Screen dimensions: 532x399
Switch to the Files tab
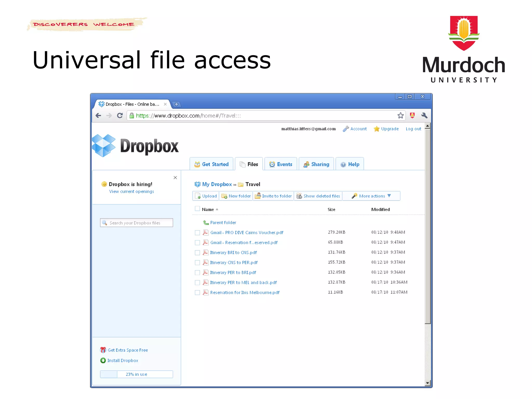click(249, 164)
